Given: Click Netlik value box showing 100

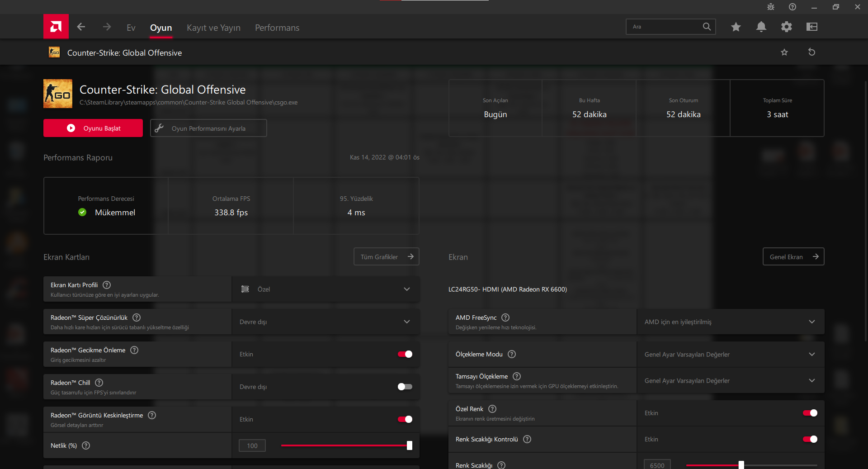Looking at the screenshot, I should (252, 445).
